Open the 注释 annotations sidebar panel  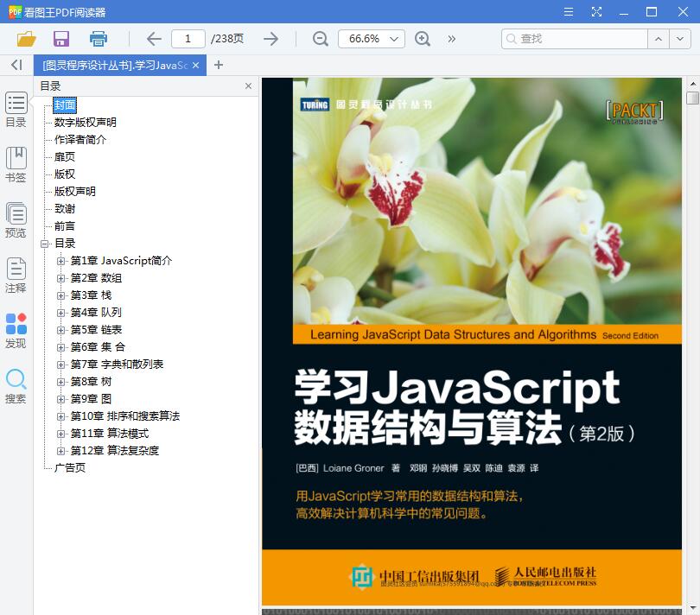click(16, 276)
